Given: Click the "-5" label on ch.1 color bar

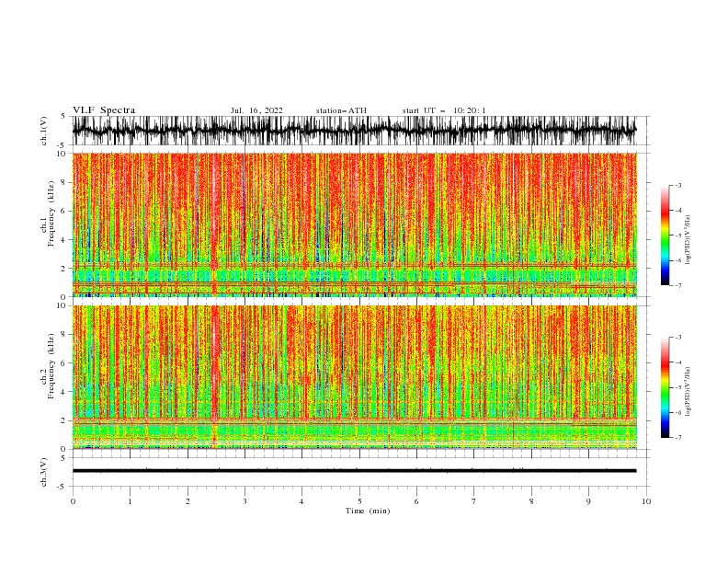Looking at the screenshot, I should 678,236.
